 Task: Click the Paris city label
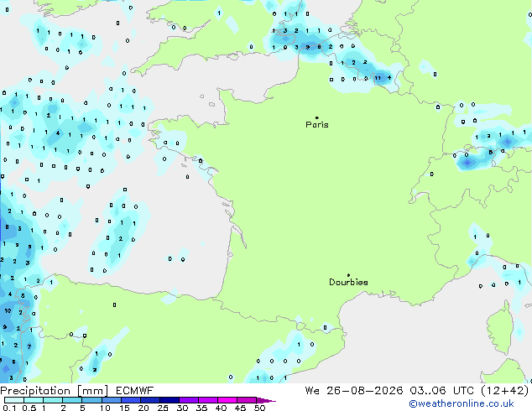point(317,125)
